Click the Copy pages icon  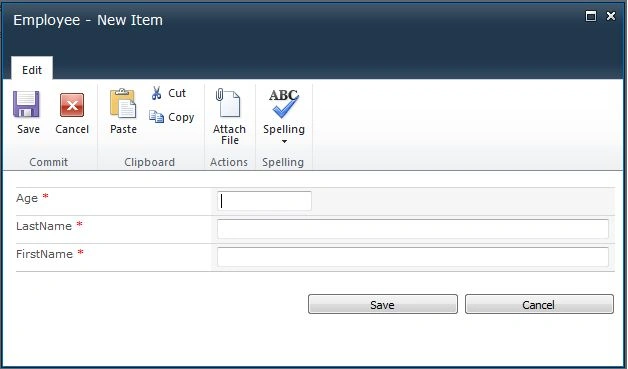click(x=156, y=117)
